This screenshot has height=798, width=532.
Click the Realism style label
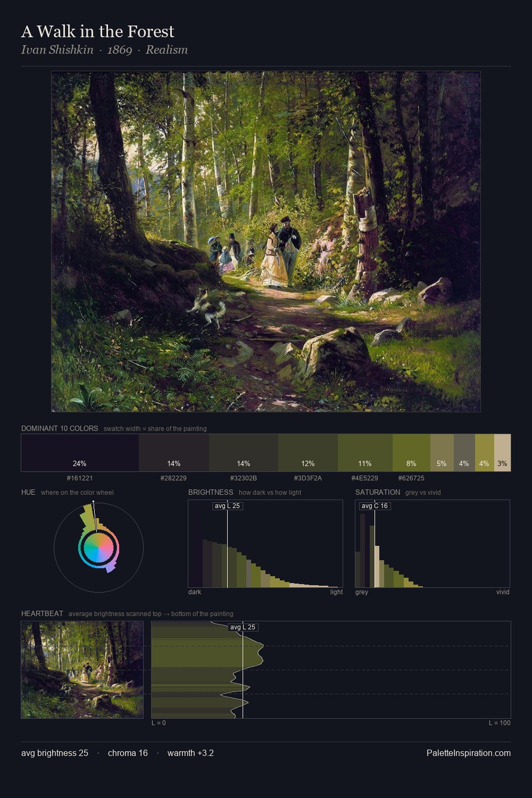[167, 50]
